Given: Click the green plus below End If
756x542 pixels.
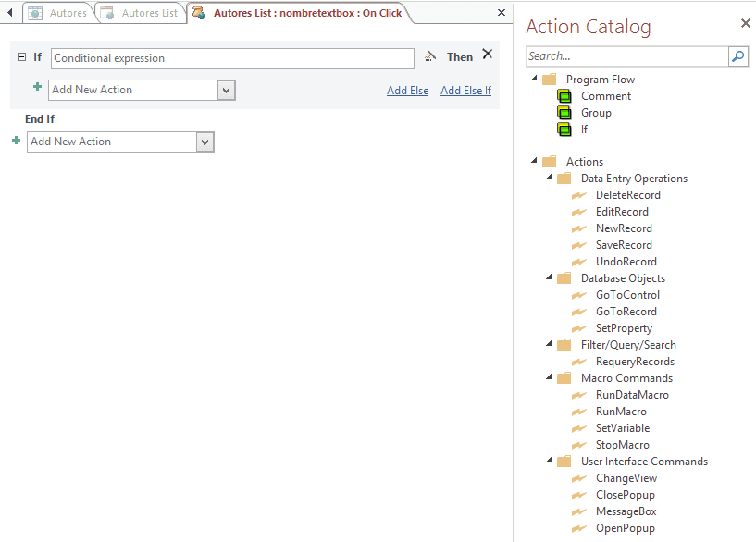Looking at the screenshot, I should click(x=16, y=141).
